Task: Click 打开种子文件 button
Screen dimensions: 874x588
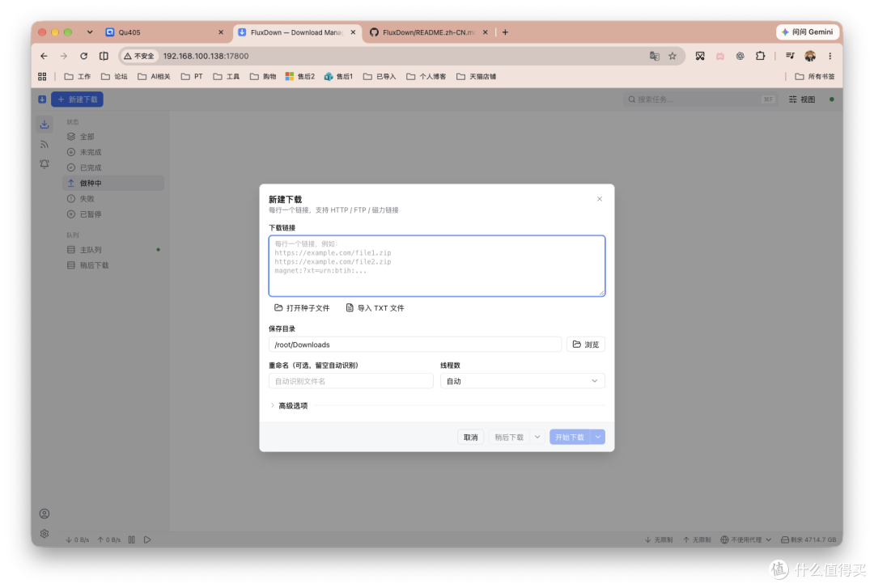Action: tap(302, 307)
